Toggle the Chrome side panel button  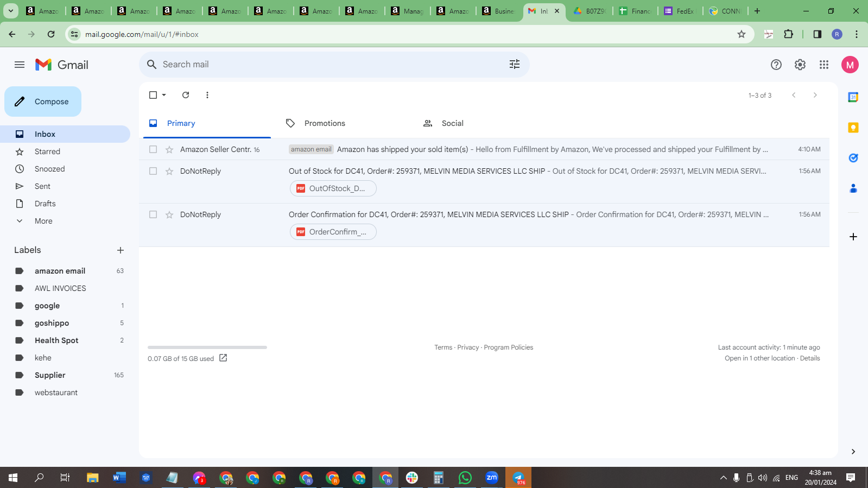[818, 34]
